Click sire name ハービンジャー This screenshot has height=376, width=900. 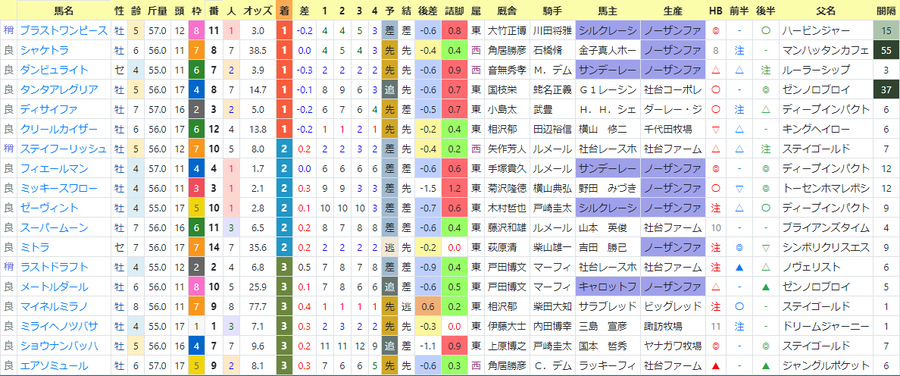(817, 30)
